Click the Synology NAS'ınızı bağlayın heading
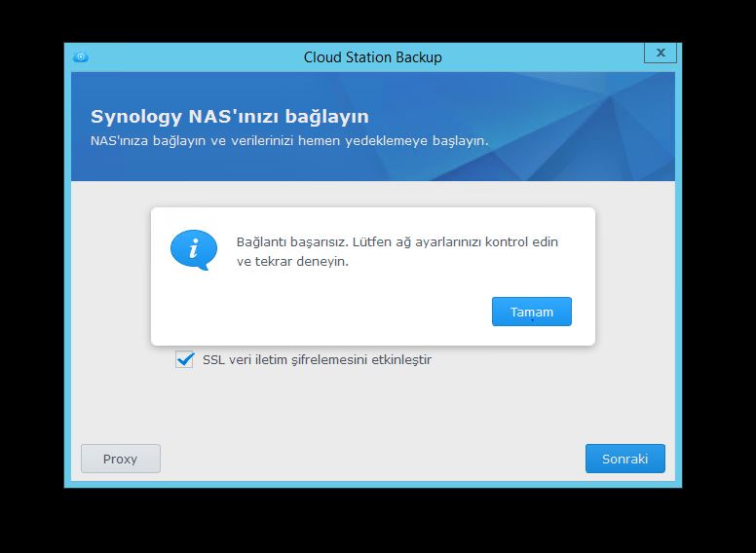This screenshot has height=553, width=756. point(229,117)
